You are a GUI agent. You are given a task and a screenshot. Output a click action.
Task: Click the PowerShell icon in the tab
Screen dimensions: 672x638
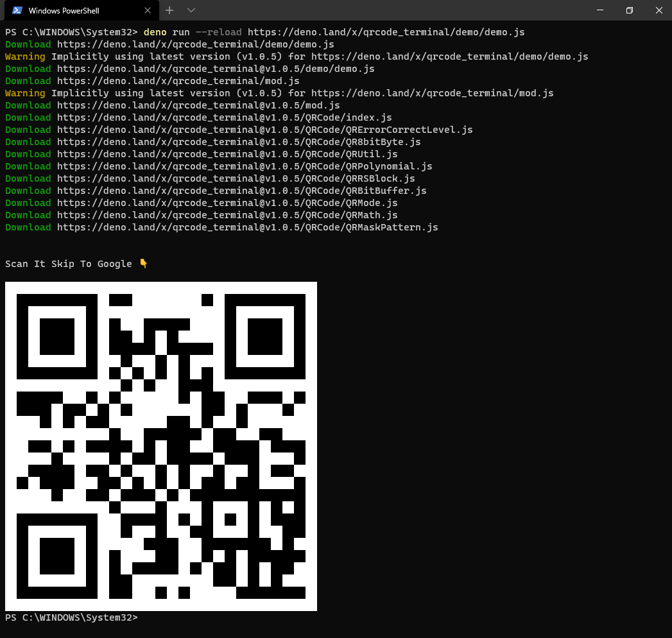click(17, 10)
